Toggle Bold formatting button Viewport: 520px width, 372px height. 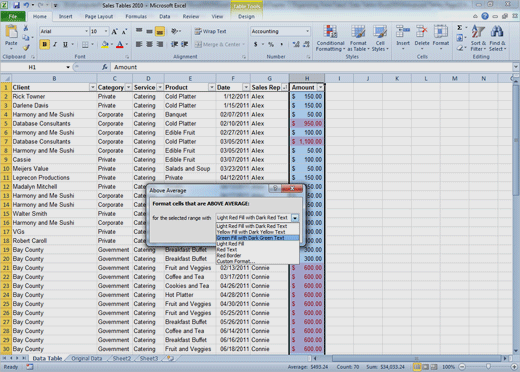point(44,44)
